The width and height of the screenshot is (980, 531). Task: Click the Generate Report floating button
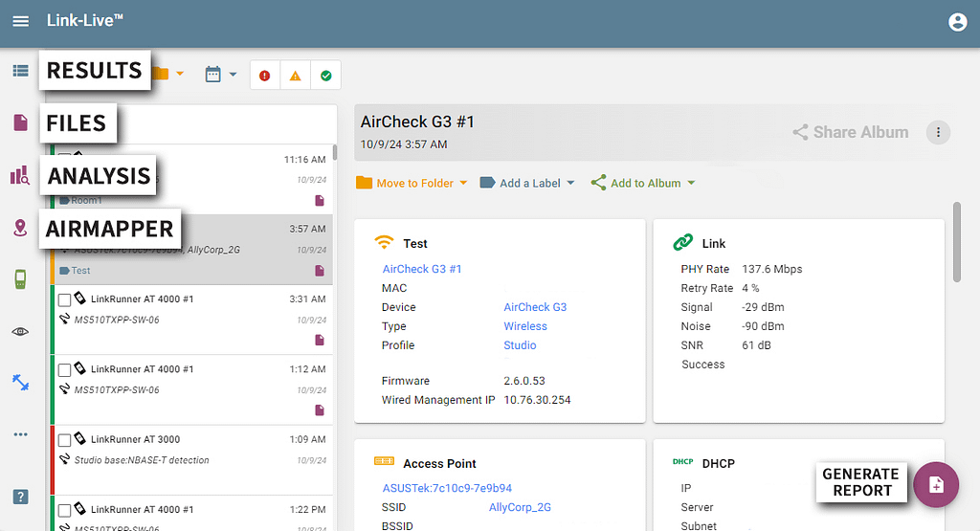pyautogui.click(x=936, y=484)
